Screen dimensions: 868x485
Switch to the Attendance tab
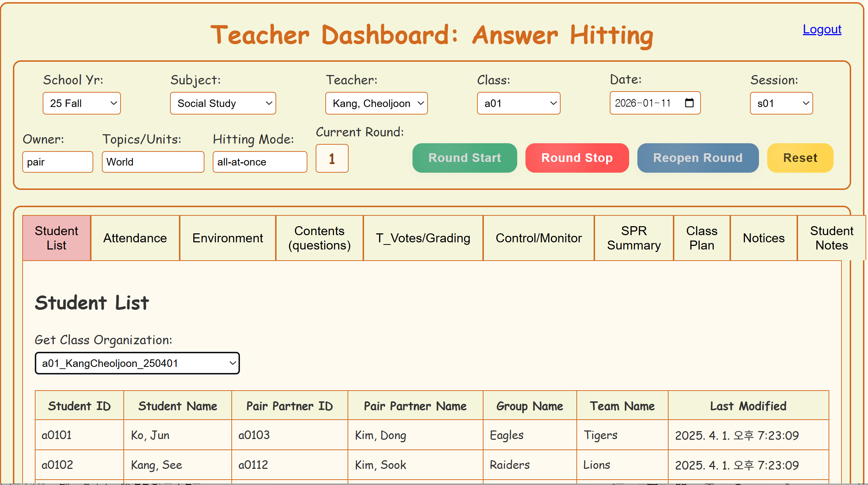pyautogui.click(x=135, y=238)
